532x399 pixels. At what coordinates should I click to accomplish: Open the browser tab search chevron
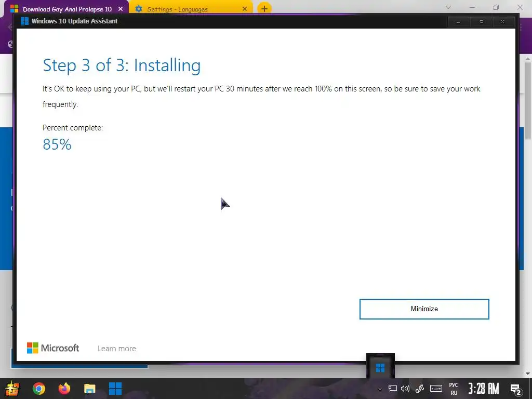(x=448, y=7)
